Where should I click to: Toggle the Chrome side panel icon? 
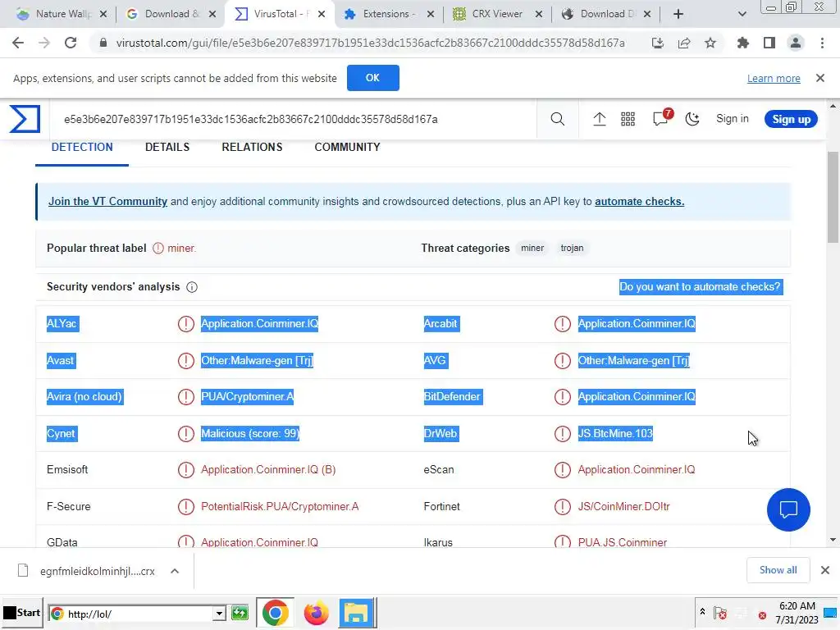click(x=769, y=43)
